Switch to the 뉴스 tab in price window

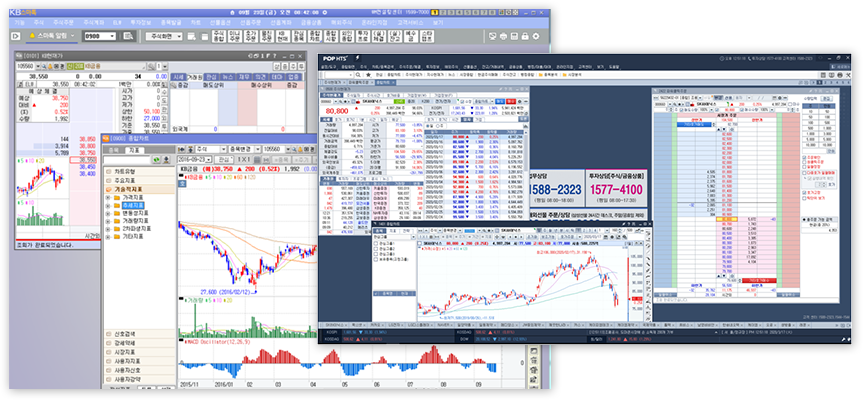229,75
